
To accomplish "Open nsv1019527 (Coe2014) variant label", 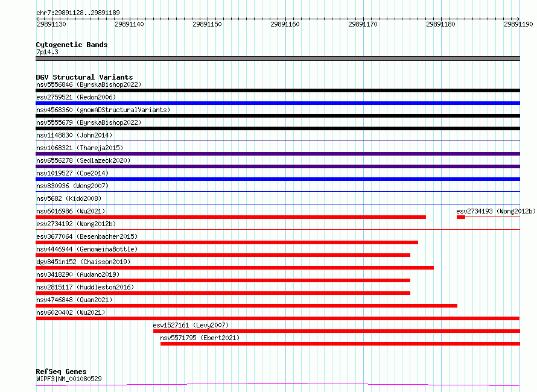I will pyautogui.click(x=72, y=173).
